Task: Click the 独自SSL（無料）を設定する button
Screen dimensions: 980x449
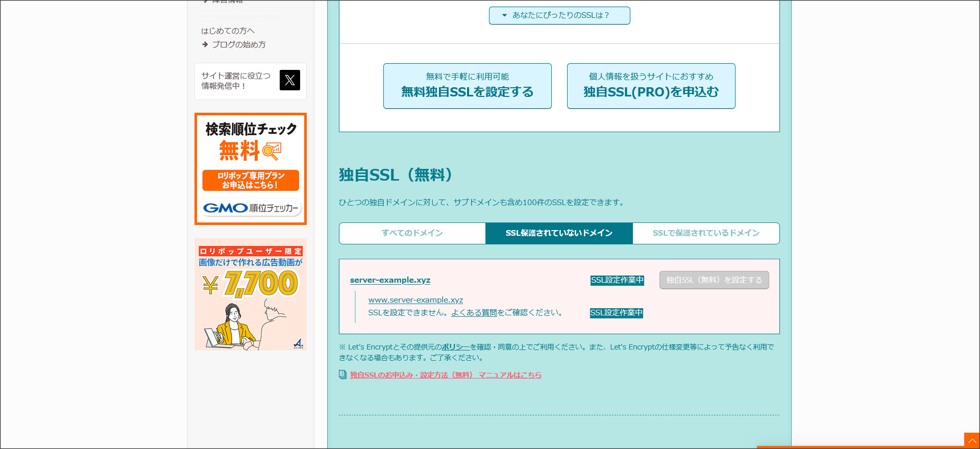Action: pyautogui.click(x=714, y=280)
